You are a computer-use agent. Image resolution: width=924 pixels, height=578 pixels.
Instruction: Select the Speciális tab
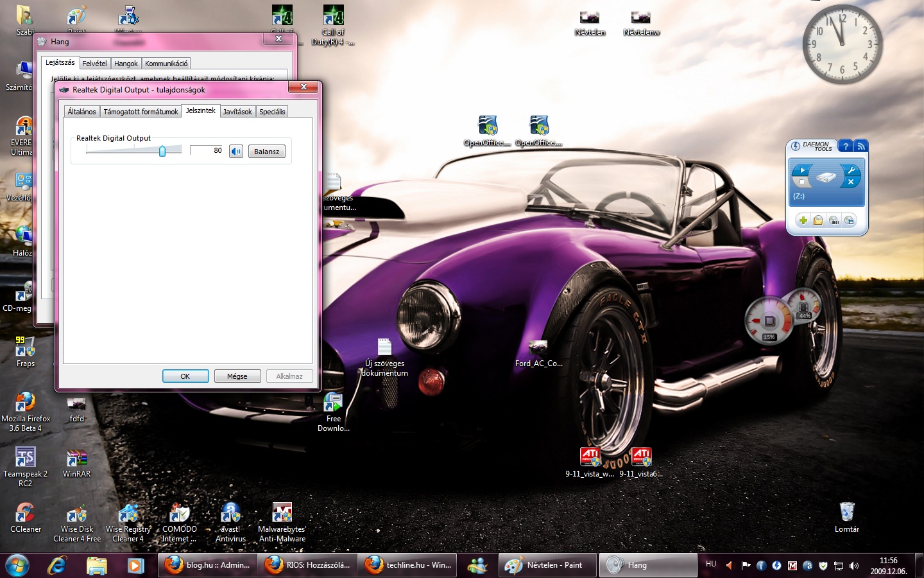(272, 112)
